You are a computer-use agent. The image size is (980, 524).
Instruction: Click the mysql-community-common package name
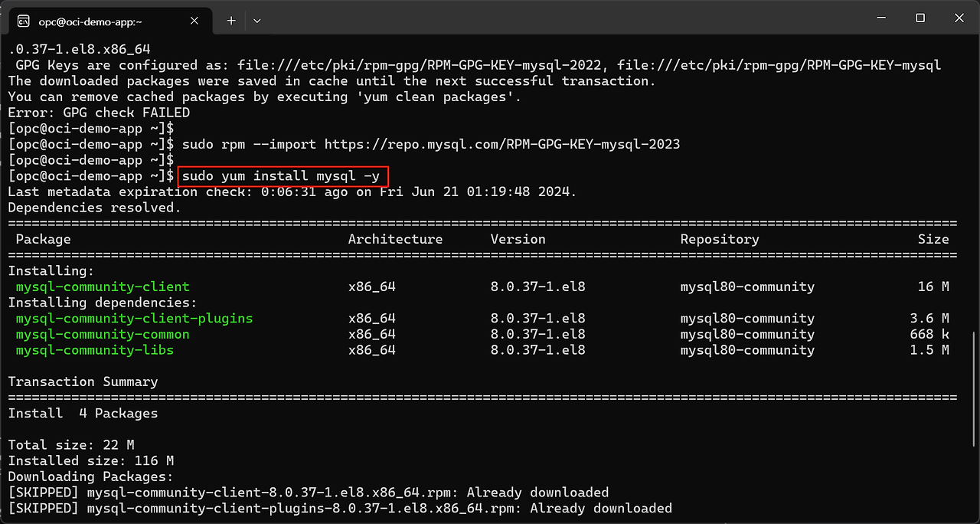(103, 334)
